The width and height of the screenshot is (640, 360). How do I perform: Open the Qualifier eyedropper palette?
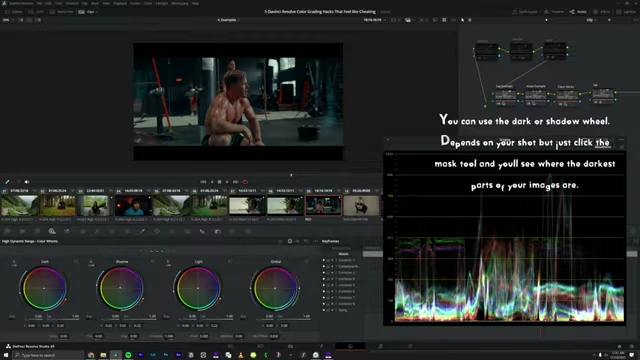coord(142,231)
